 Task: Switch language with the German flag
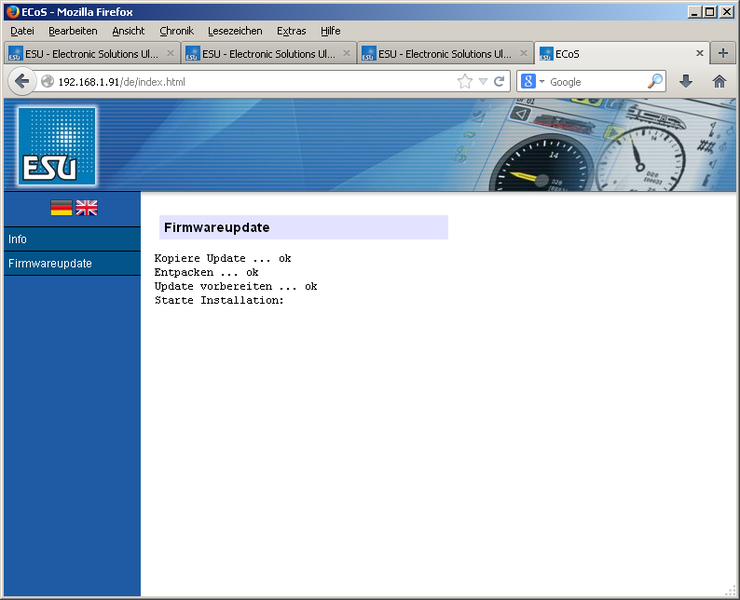click(x=61, y=208)
